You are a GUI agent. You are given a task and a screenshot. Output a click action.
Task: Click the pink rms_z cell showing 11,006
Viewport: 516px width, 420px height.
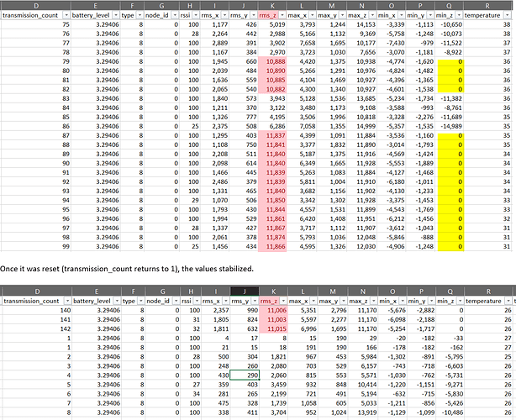coord(273,311)
